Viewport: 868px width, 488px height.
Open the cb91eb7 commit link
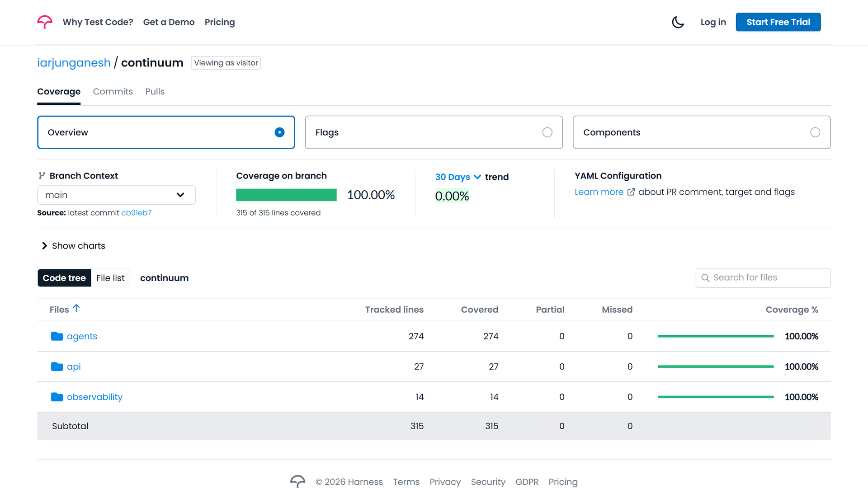pos(136,213)
